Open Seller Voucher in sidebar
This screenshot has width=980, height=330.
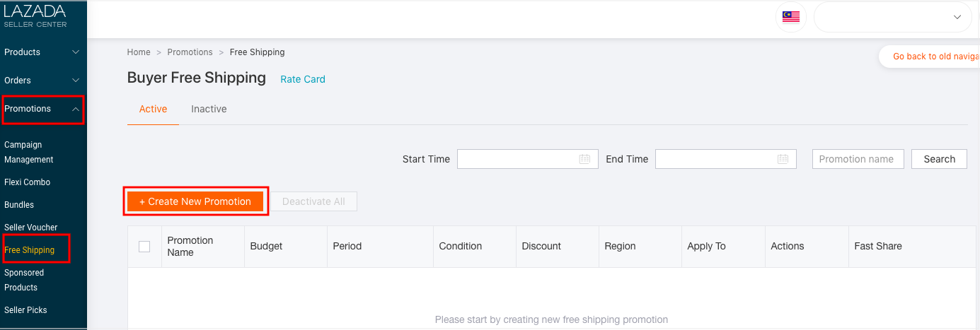[x=31, y=228]
